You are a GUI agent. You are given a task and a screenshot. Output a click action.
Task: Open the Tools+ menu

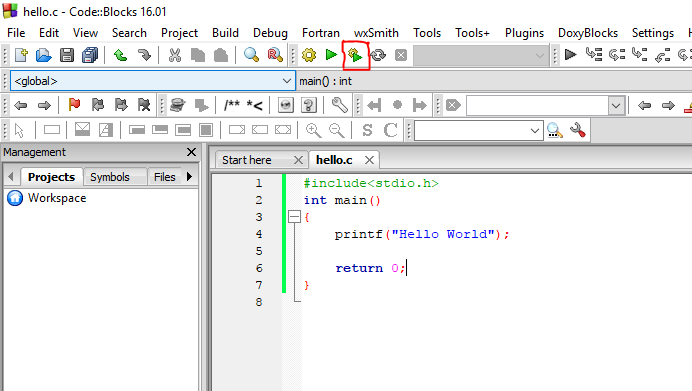(472, 33)
